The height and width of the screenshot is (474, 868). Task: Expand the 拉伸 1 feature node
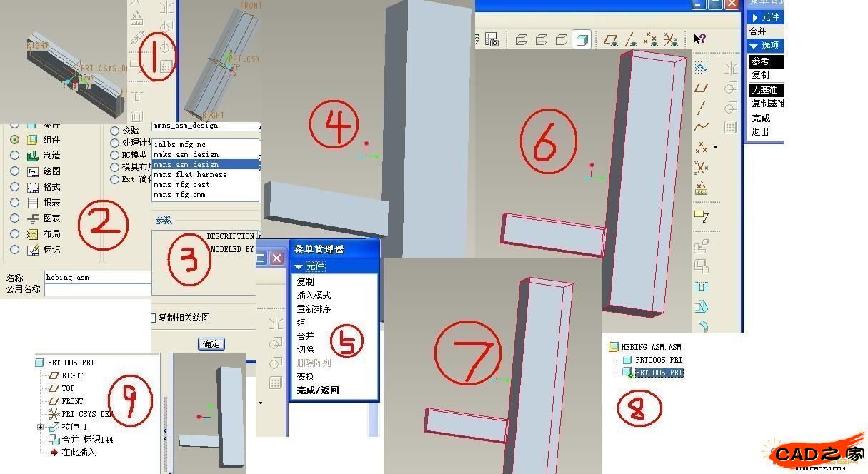[41, 427]
